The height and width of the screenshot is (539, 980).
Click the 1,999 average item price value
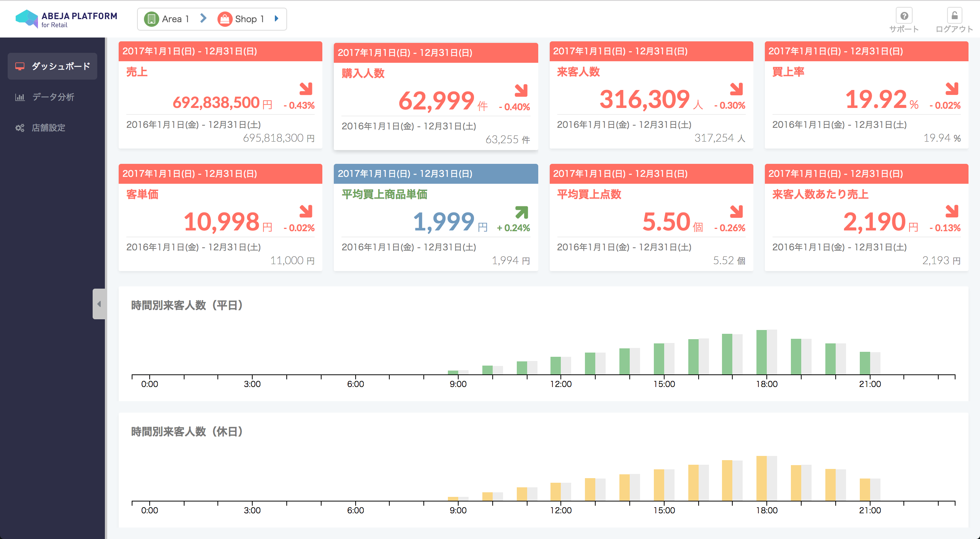pos(444,222)
